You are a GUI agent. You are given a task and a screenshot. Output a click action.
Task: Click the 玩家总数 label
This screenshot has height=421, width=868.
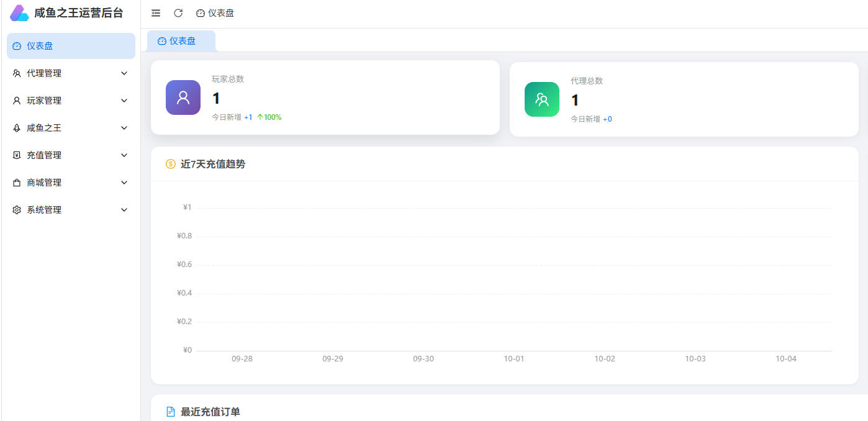point(228,79)
